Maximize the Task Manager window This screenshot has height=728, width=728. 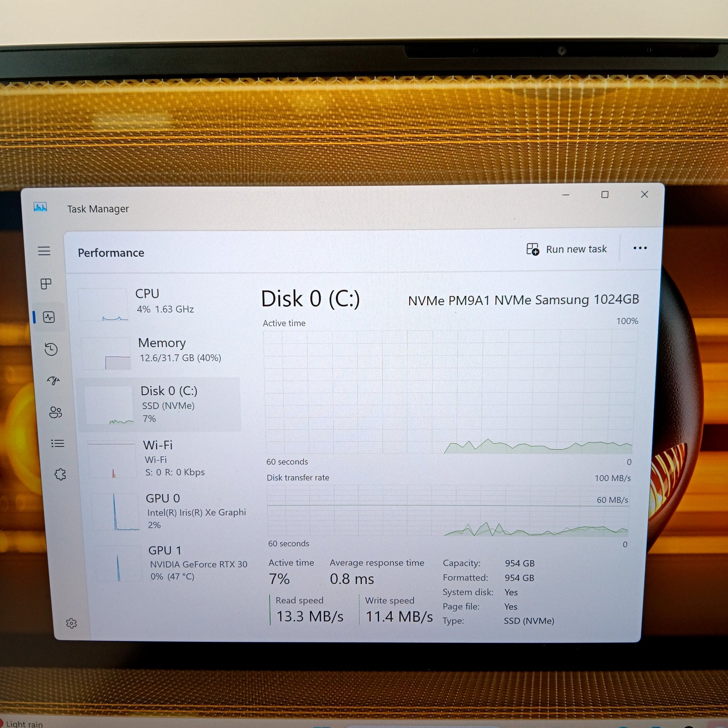click(x=605, y=195)
